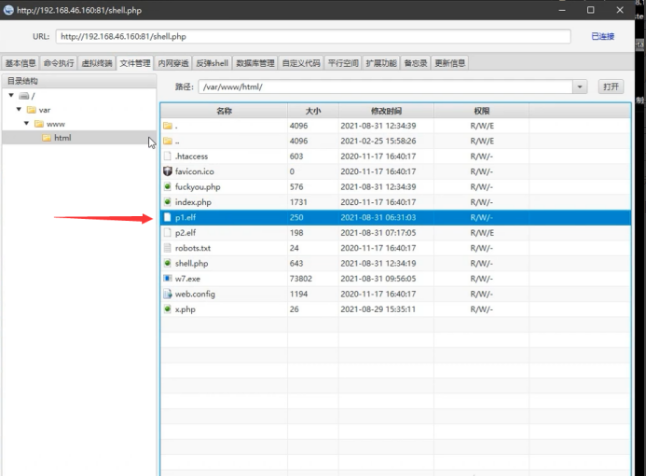Select the shell.php file name
Viewport: 646px width, 476px height.
point(191,263)
